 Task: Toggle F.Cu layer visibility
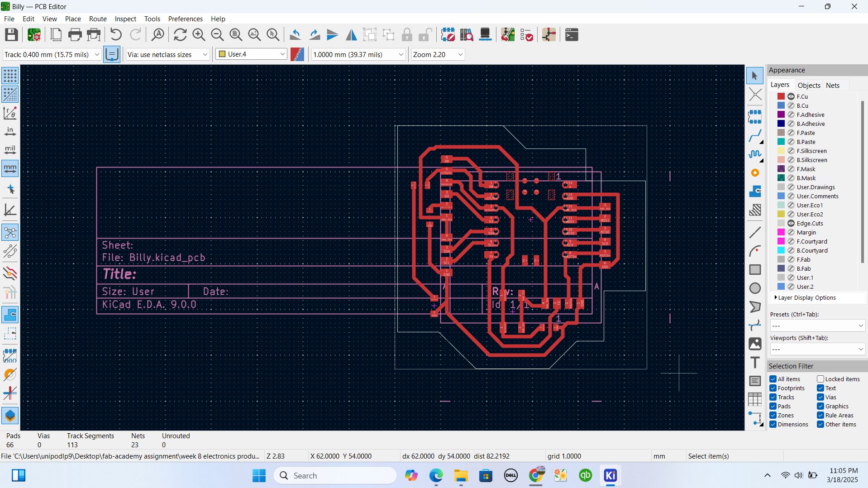pos(791,96)
